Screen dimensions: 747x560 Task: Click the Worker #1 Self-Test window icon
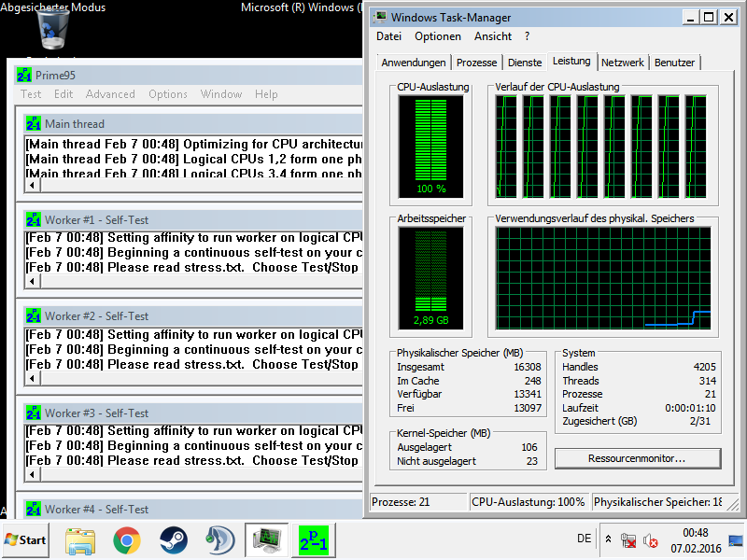pyautogui.click(x=34, y=220)
